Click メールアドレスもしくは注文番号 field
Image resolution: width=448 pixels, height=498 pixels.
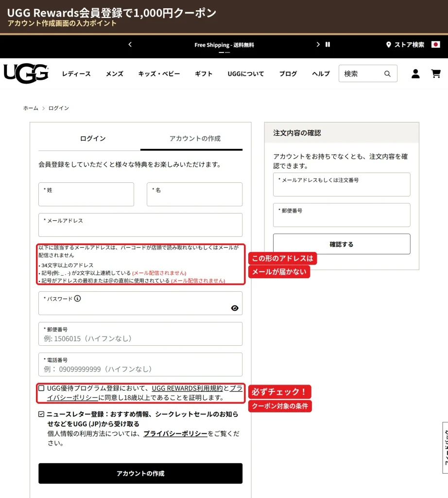coord(342,184)
